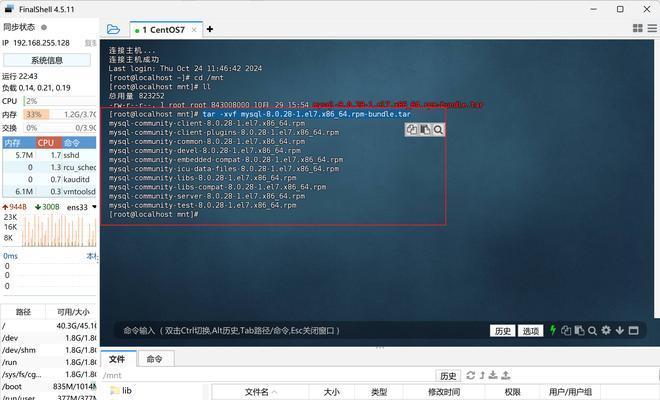Sort processes by 命令 column
The width and height of the screenshot is (660, 400).
(79, 143)
